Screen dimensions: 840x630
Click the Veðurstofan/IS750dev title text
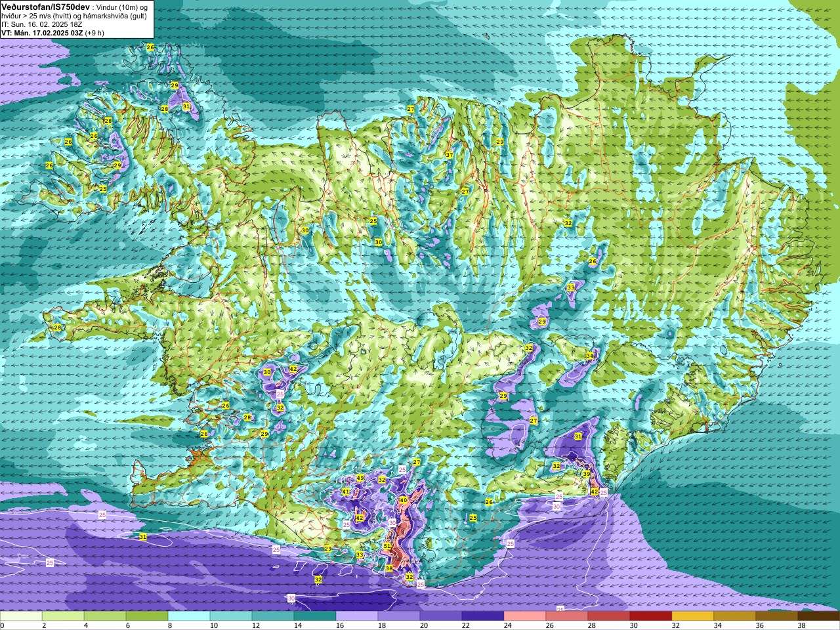click(45, 6)
